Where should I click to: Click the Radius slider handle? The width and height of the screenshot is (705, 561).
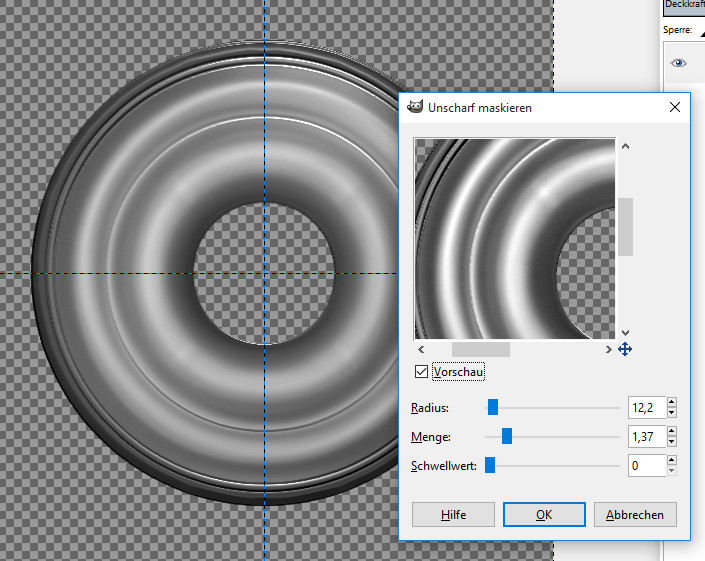pyautogui.click(x=493, y=407)
